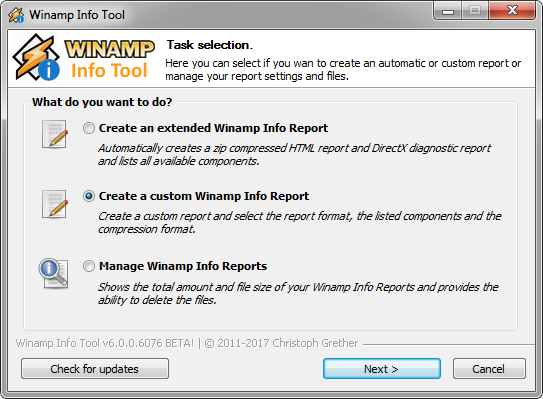The height and width of the screenshot is (399, 543).
Task: Minimize the Winamp Info Tool window
Action: tap(447, 11)
